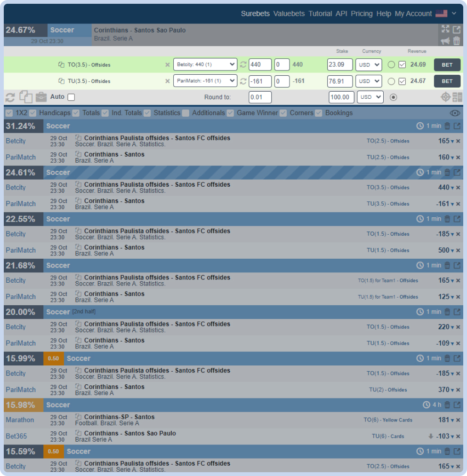Click the trash icon in the calculator header
Screen dimensions: 467x476
[457, 41]
